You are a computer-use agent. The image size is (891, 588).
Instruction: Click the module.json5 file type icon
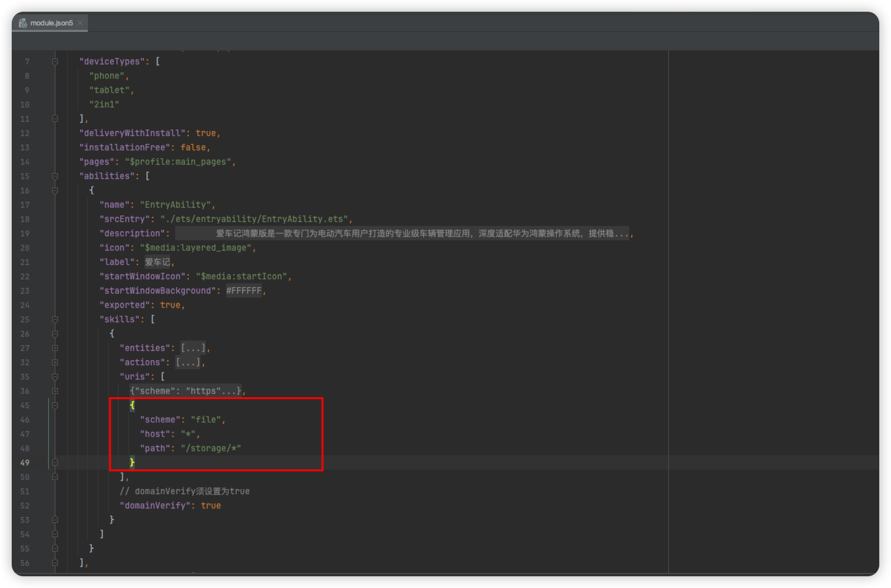coord(23,23)
